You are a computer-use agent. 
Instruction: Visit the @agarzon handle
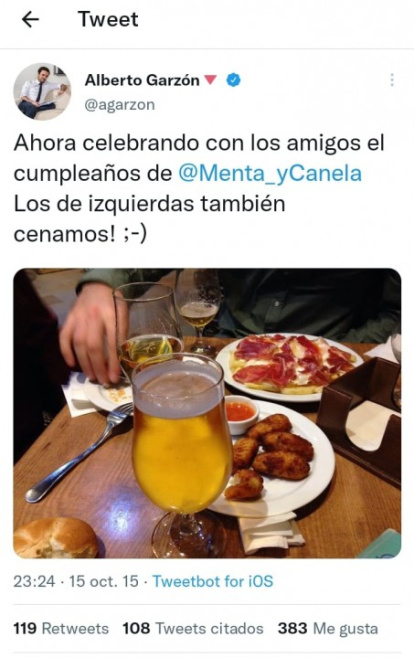(x=120, y=104)
